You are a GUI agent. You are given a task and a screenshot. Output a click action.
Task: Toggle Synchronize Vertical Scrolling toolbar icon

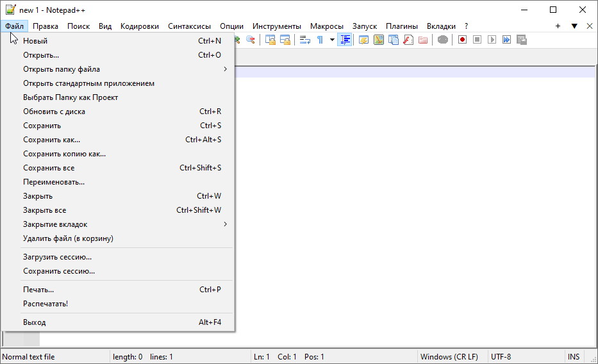click(x=270, y=40)
